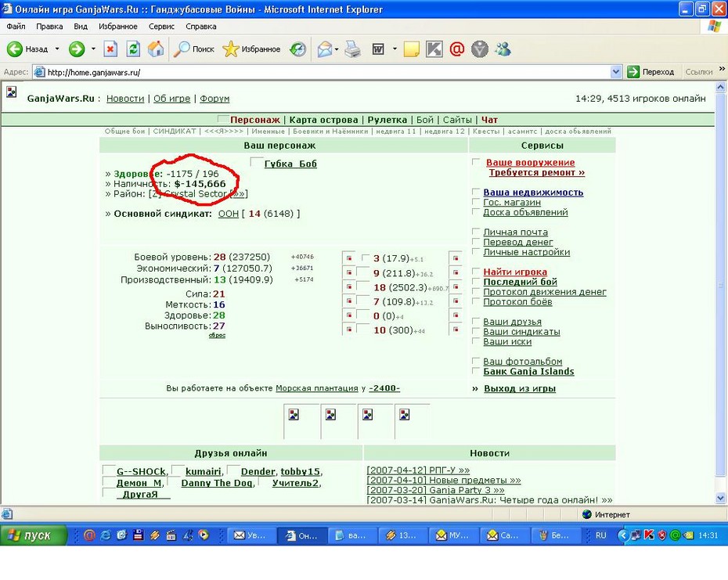Screen dimensions: 728x580
Task: Click the red @ Mail.ru toolbar icon
Action: (x=457, y=49)
